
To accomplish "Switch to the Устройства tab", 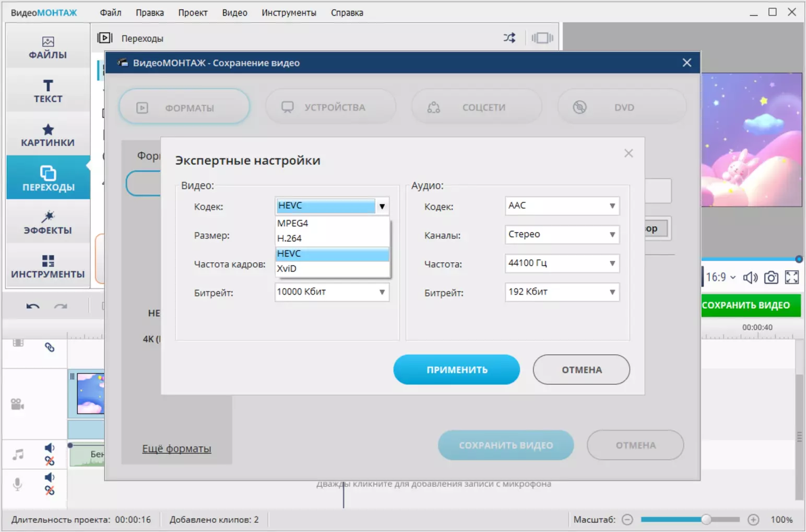I will pyautogui.click(x=330, y=107).
